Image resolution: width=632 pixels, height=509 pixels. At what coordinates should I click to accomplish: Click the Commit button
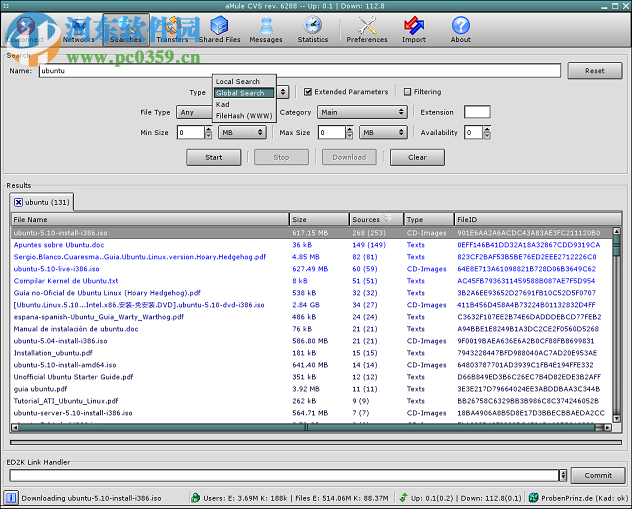click(598, 476)
